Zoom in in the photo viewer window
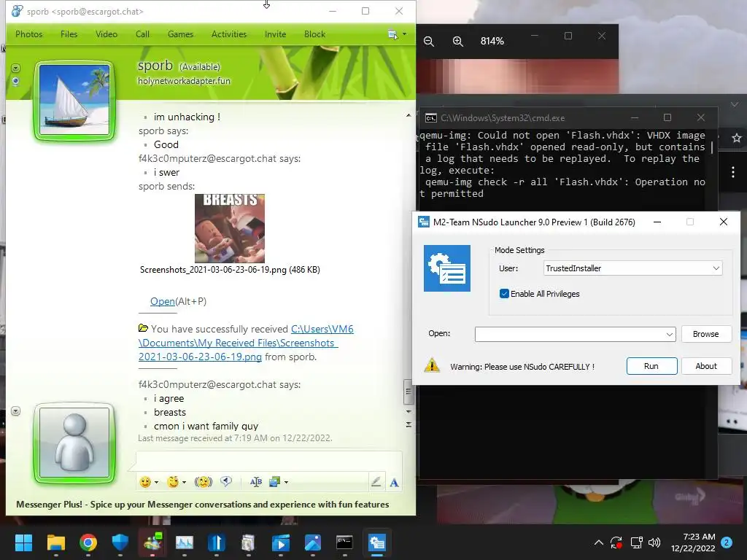This screenshot has width=747, height=560. [x=458, y=42]
